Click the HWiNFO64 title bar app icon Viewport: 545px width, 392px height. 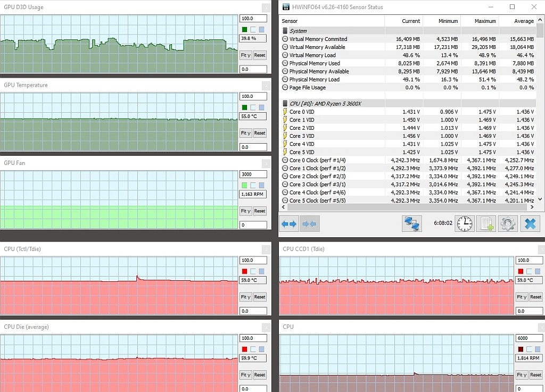(286, 7)
